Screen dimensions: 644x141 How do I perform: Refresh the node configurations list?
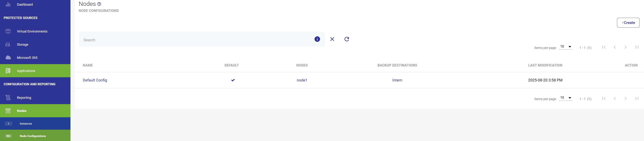tap(347, 39)
